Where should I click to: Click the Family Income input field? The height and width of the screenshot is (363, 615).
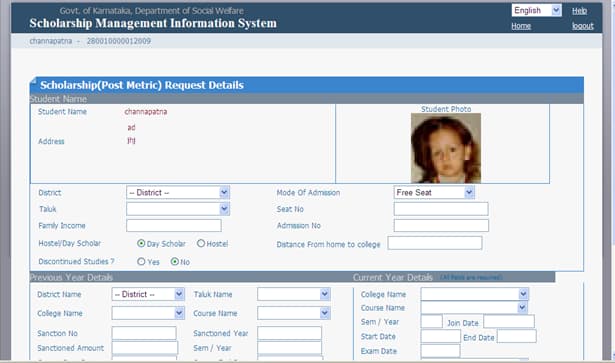click(x=174, y=225)
